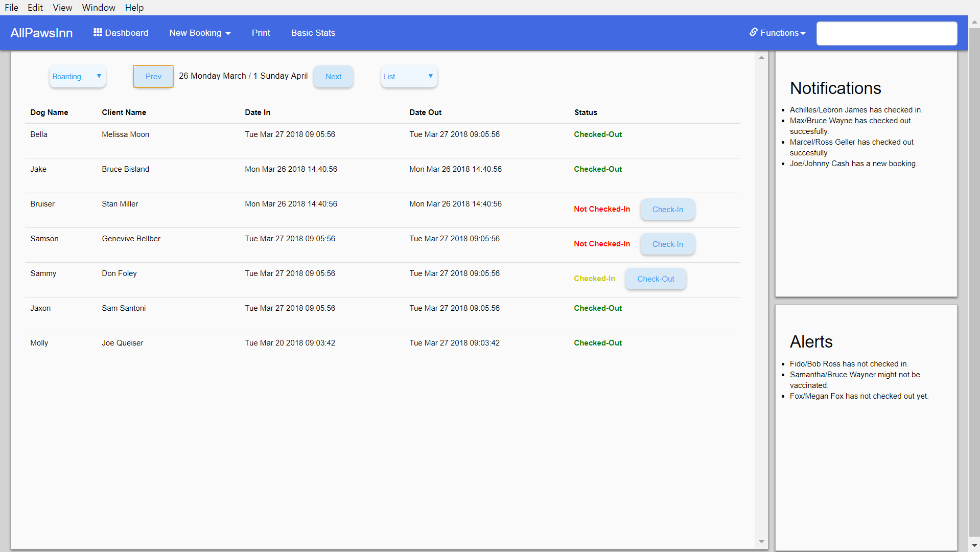This screenshot has width=980, height=552.
Task: Open the List view dropdown
Action: (x=409, y=77)
